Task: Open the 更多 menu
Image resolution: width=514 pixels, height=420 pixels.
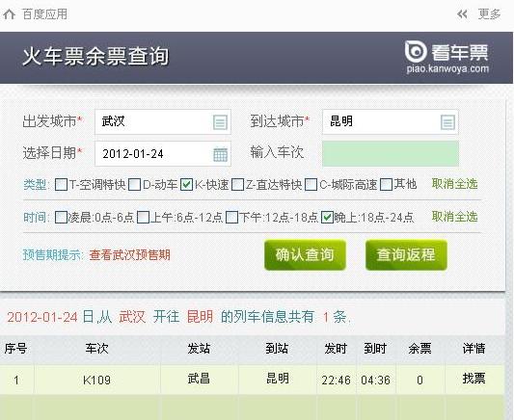Action: click(x=490, y=14)
